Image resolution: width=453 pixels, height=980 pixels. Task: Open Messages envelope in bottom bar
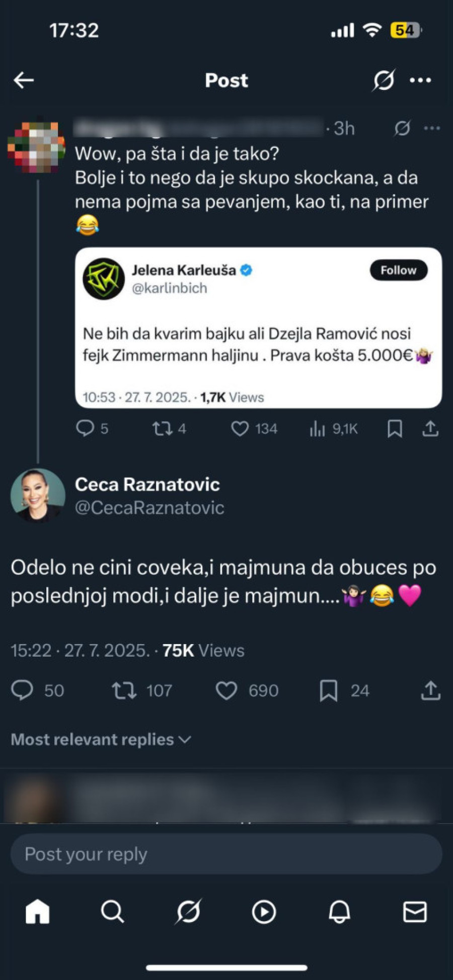click(x=415, y=912)
